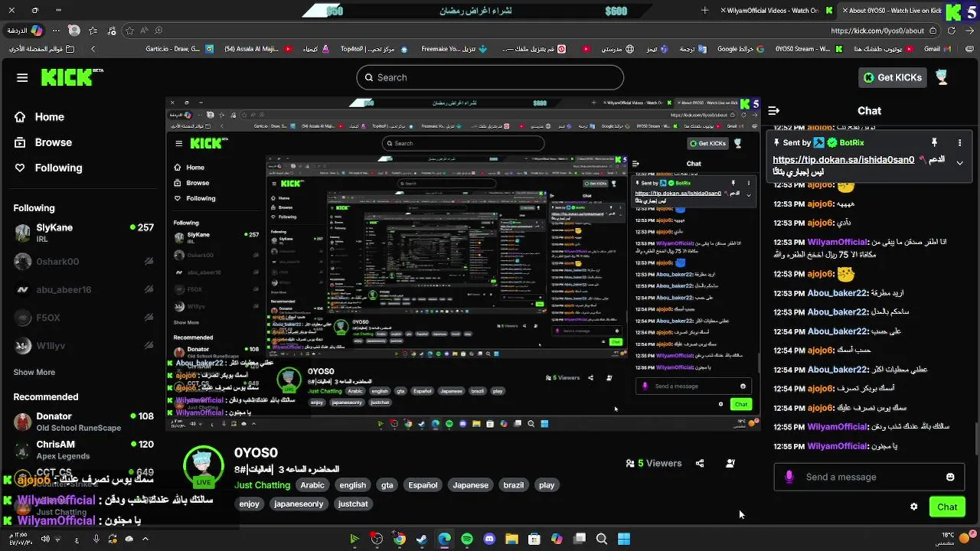Click the browser profile avatar icon
The image size is (980, 551).
(73, 31)
